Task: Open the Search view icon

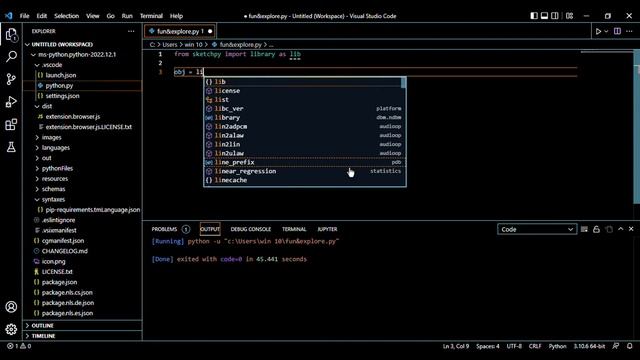Action: (11, 56)
